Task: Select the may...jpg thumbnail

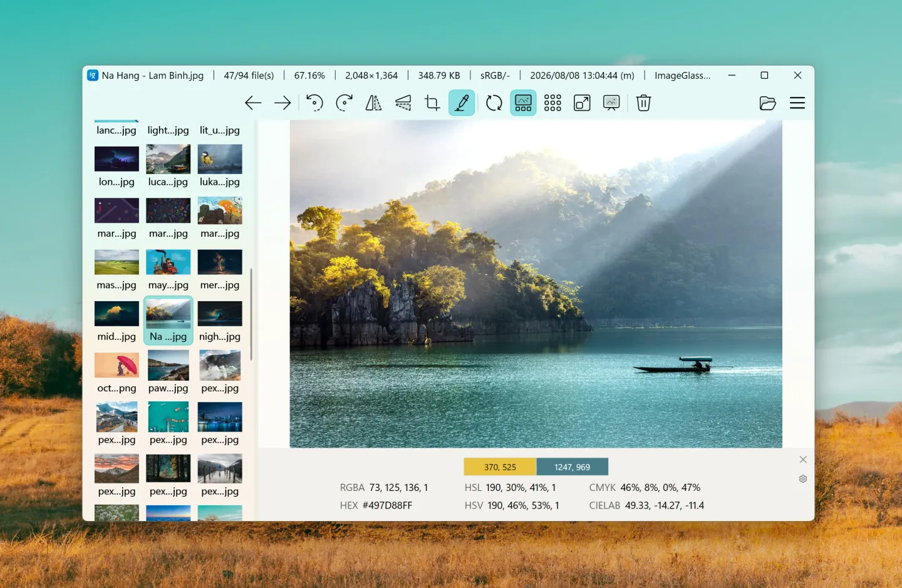Action: coord(168,270)
